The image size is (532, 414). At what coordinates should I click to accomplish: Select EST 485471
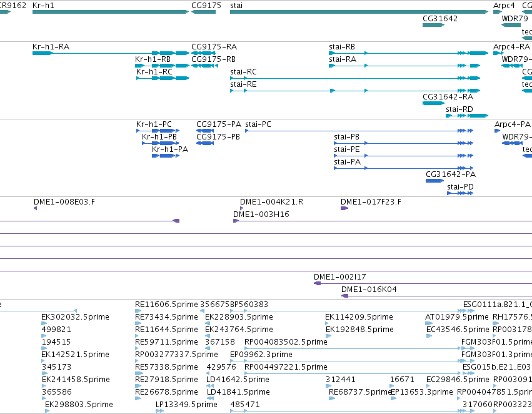coord(352,411)
